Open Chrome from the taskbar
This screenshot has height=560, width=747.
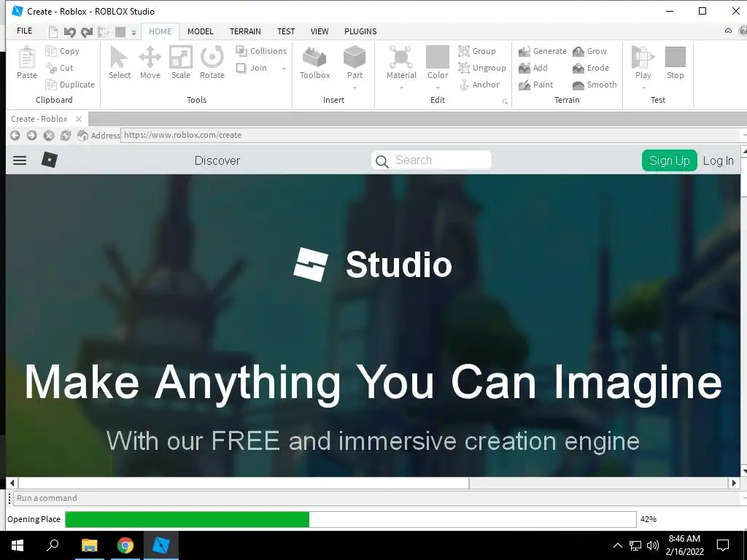[x=125, y=545]
